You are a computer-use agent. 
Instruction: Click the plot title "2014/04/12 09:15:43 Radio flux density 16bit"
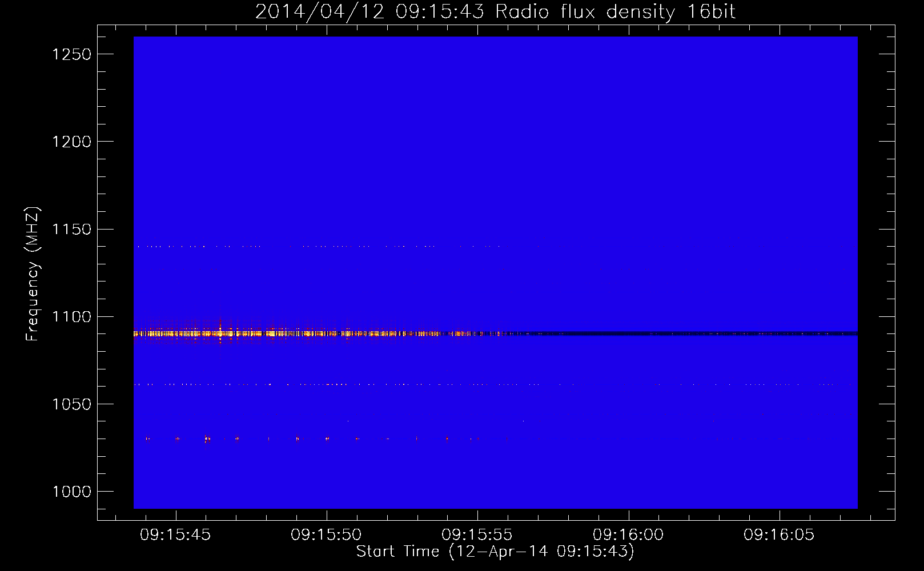click(495, 11)
